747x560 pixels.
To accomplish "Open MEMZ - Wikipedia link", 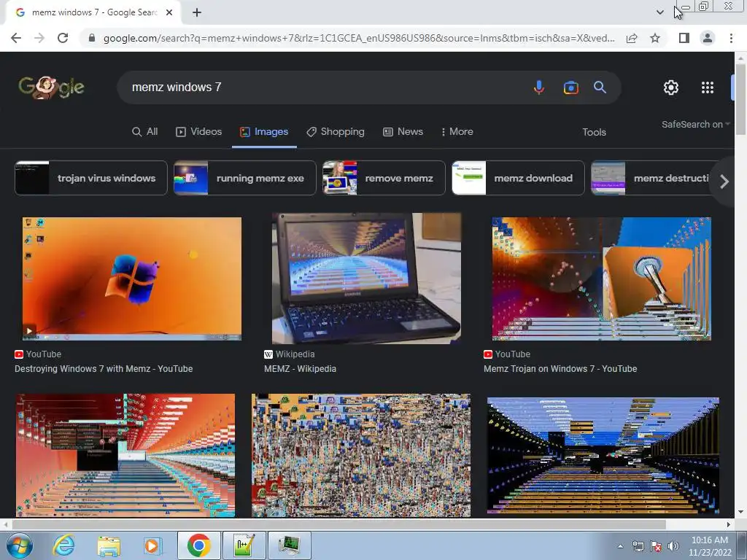I will click(300, 368).
